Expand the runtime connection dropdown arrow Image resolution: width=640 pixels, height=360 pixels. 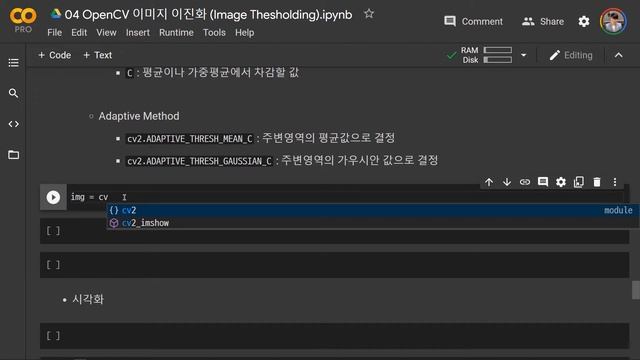pyautogui.click(x=524, y=55)
